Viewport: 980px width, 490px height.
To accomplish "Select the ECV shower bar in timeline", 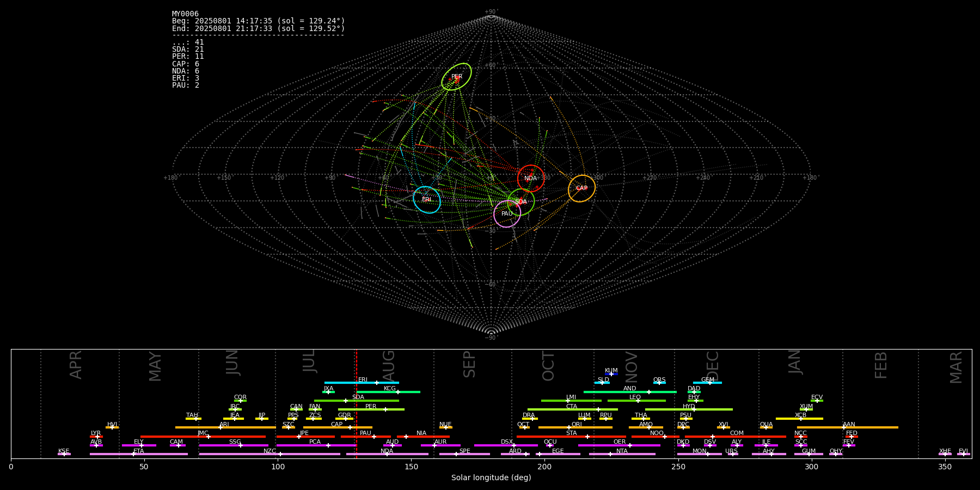I will (x=817, y=401).
